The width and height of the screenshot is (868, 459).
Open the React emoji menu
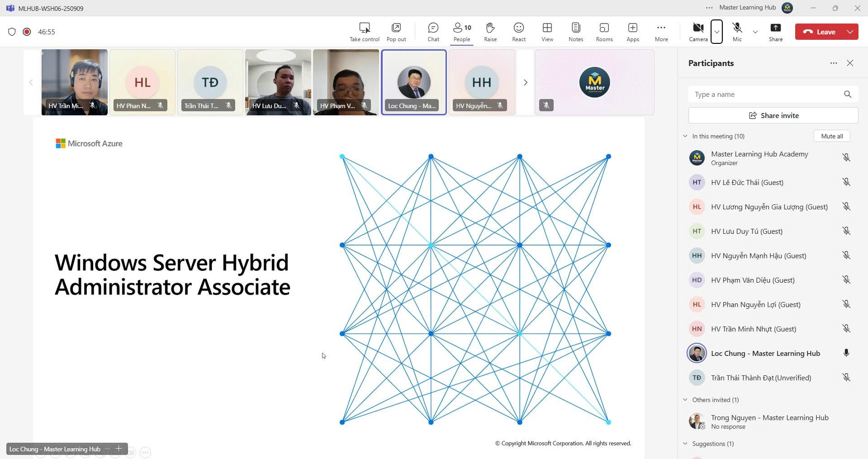click(518, 32)
